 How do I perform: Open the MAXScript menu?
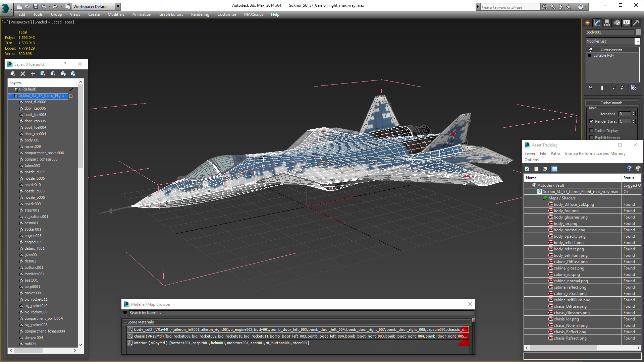pyautogui.click(x=254, y=14)
